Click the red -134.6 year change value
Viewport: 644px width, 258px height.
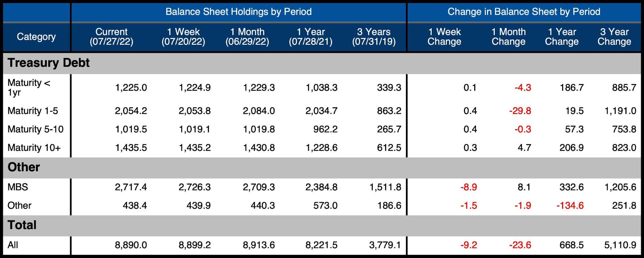(570, 205)
